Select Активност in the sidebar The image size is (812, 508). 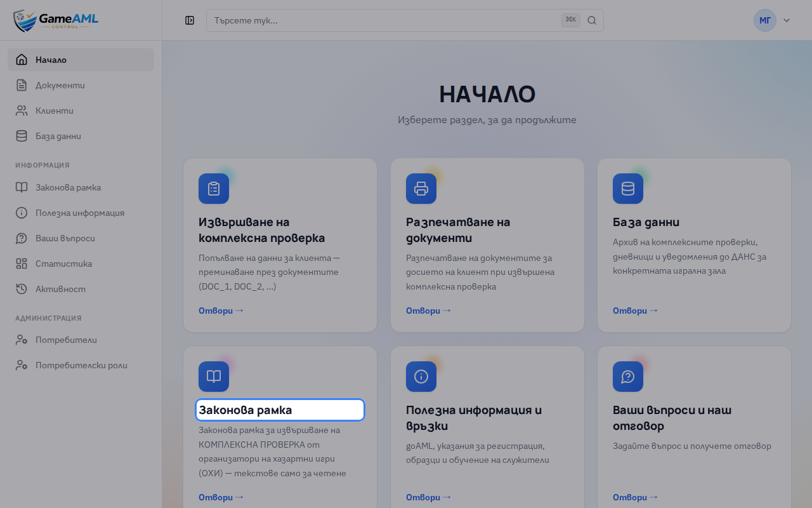[x=81, y=289]
